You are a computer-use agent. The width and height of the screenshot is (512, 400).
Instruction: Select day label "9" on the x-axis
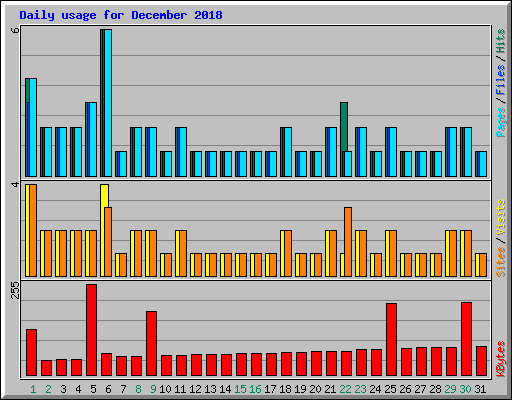[x=153, y=389]
